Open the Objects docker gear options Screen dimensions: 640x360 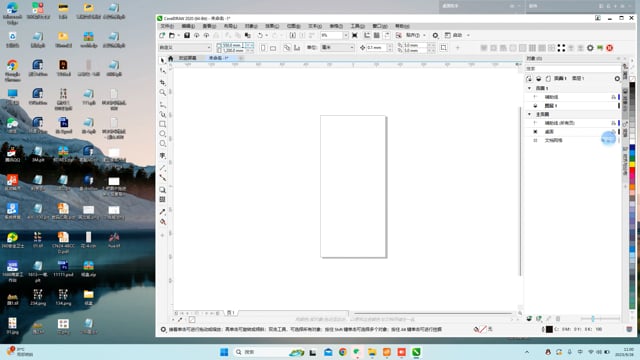617,78
